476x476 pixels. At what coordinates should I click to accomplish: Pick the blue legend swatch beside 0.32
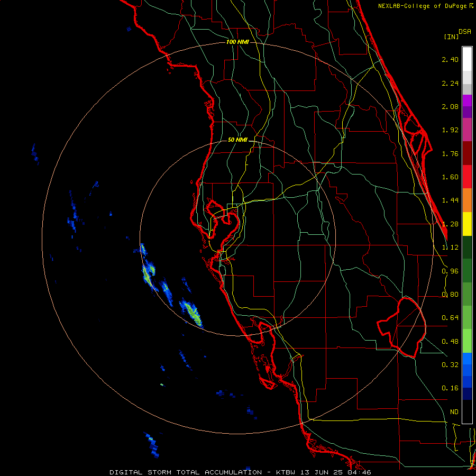click(467, 359)
